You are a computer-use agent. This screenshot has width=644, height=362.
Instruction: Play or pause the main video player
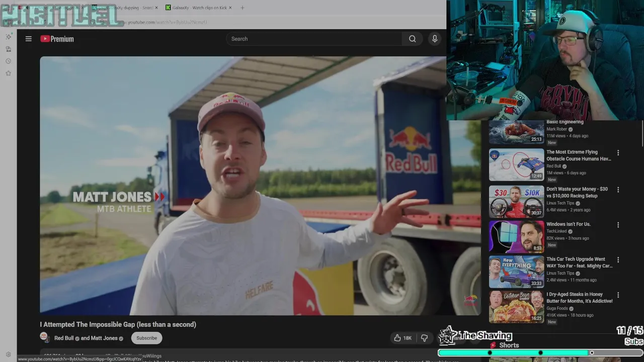260,186
